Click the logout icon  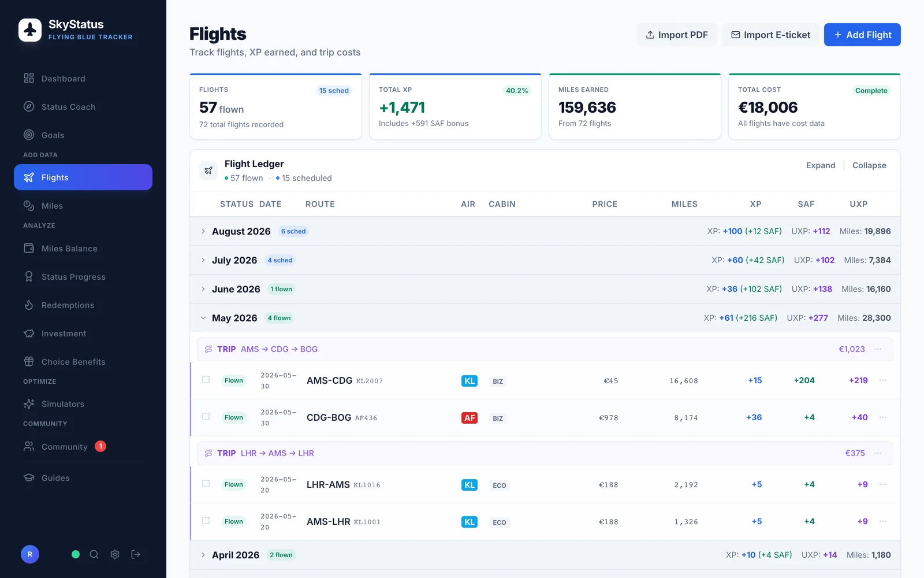pyautogui.click(x=136, y=554)
